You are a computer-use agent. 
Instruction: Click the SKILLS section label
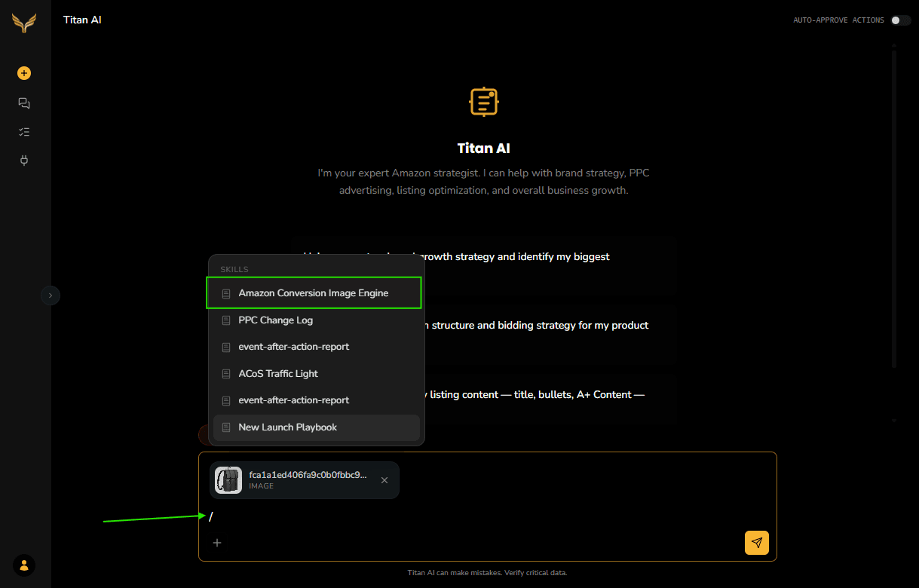point(234,269)
